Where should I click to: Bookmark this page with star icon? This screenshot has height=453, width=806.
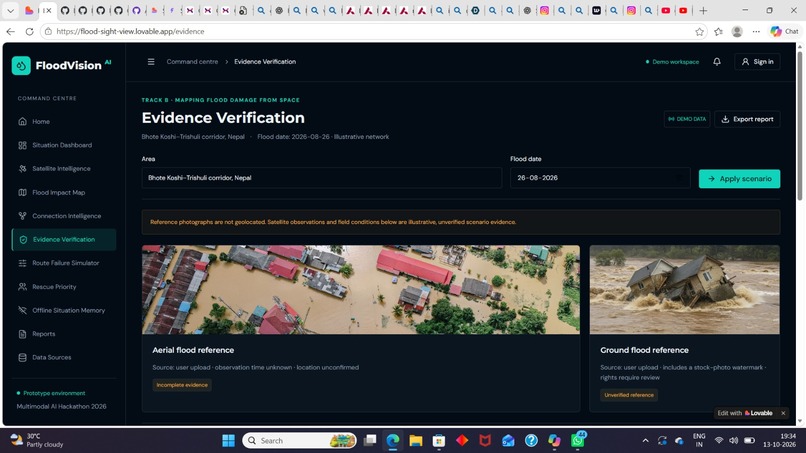click(x=699, y=32)
